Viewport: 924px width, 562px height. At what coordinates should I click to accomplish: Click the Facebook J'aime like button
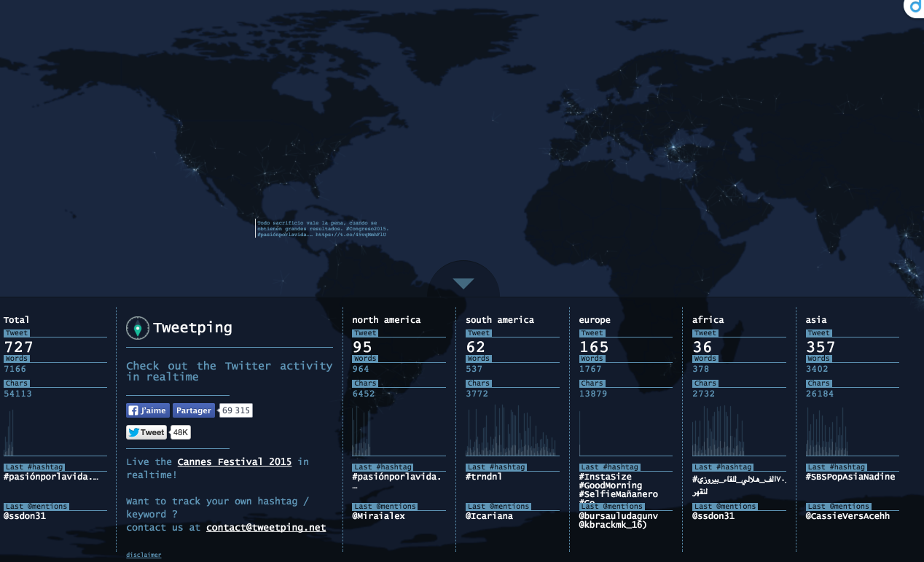148,410
